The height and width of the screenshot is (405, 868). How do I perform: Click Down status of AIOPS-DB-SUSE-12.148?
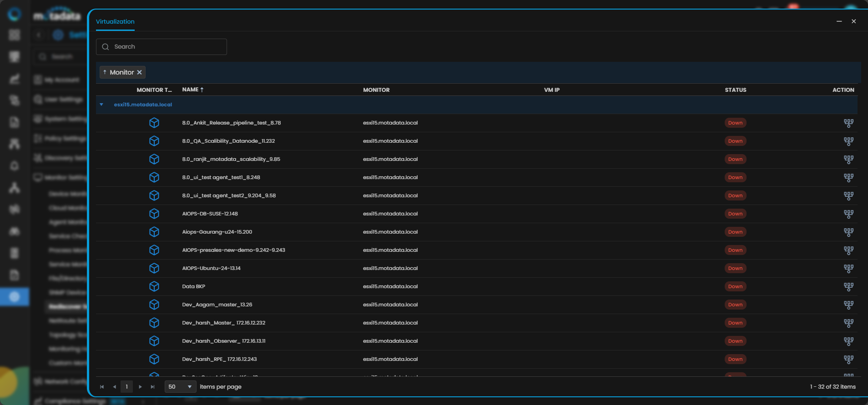point(735,214)
